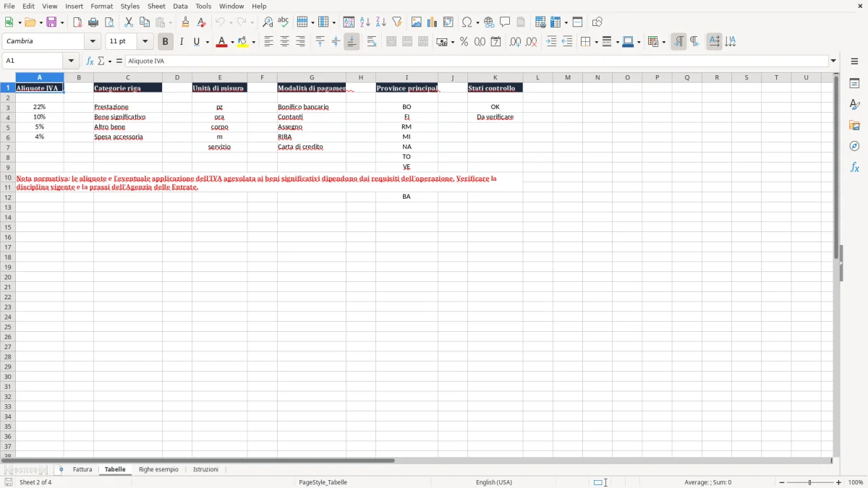This screenshot has height=488, width=868.
Task: Open the sidebar Navigator compass icon
Action: (854, 146)
